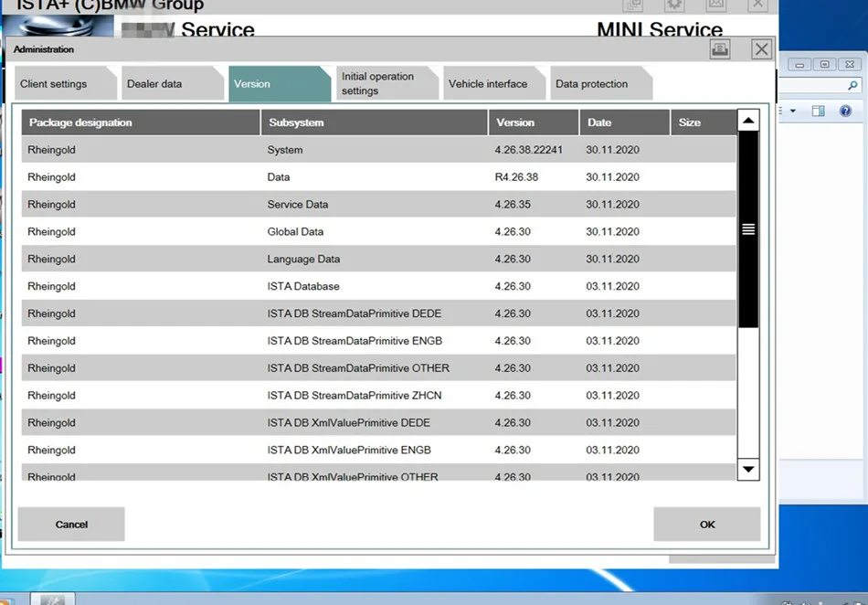
Task: Click the copy windows icon in ISTA title bar
Action: [633, 5]
